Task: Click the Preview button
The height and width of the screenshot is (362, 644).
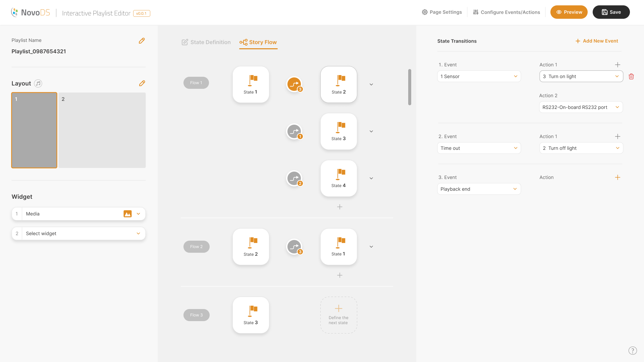Action: pyautogui.click(x=569, y=12)
